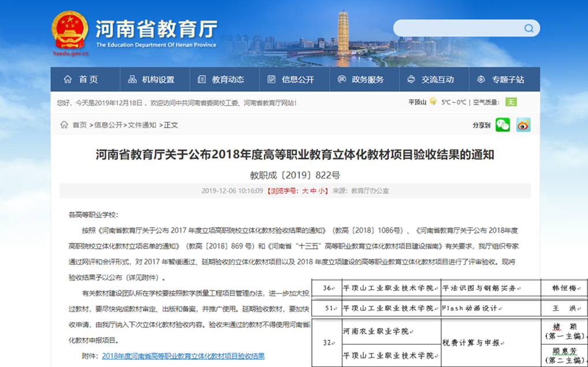Click the weather icon beside 平顶山

(433, 102)
